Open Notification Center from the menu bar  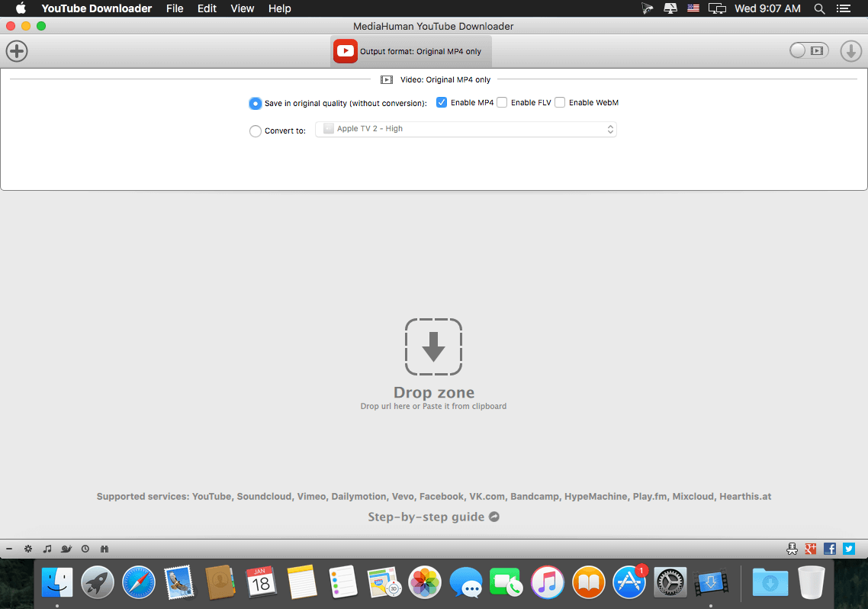[843, 8]
